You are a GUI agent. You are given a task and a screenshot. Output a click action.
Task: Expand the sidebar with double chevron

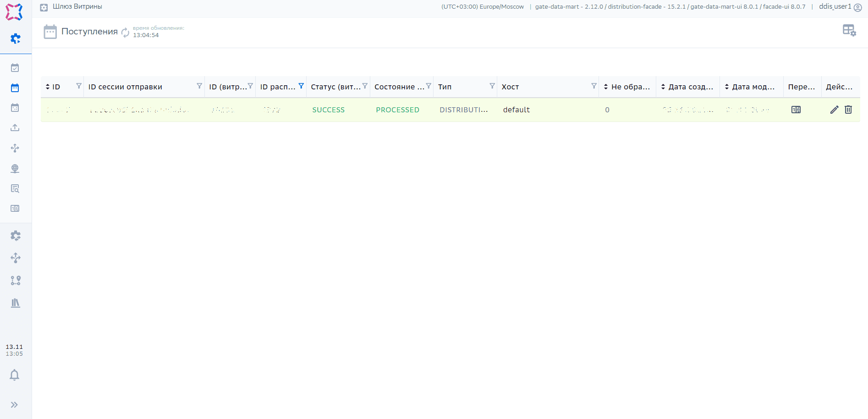15,405
